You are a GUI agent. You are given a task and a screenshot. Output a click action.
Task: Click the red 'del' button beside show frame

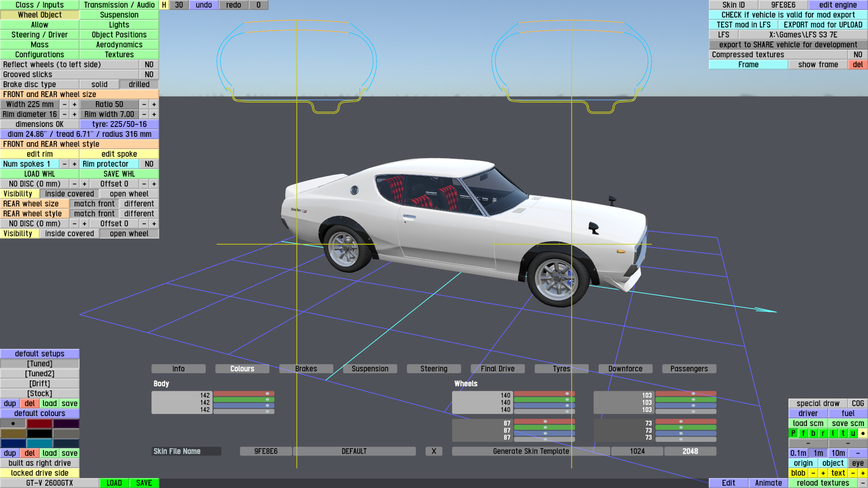point(858,65)
